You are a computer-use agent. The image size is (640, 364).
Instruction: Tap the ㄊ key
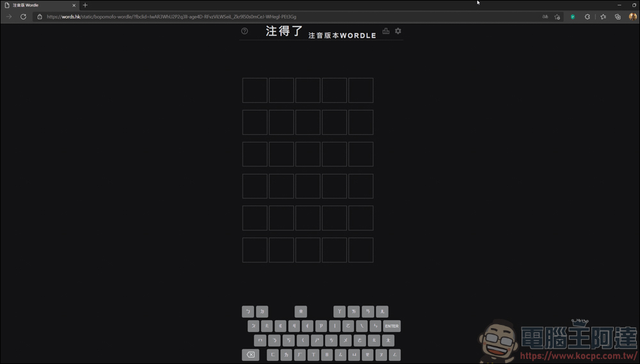coord(267,326)
